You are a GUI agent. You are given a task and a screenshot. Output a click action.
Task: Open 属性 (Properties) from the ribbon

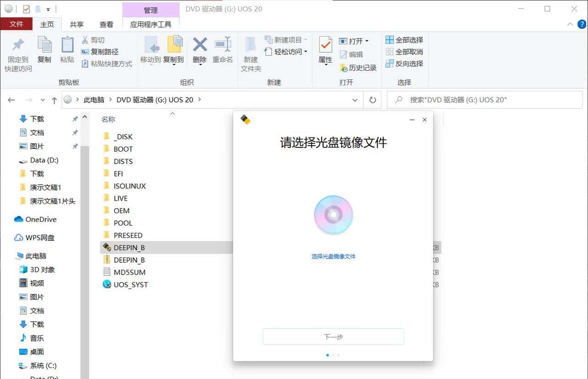pyautogui.click(x=325, y=52)
